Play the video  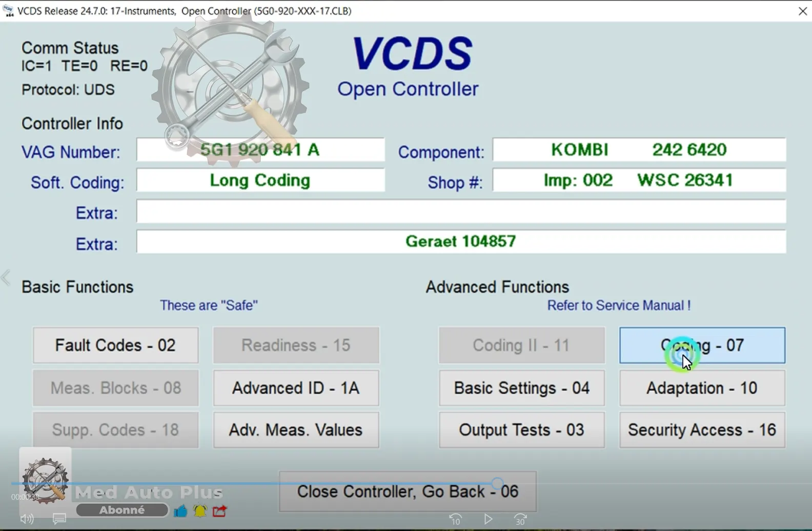tap(488, 519)
